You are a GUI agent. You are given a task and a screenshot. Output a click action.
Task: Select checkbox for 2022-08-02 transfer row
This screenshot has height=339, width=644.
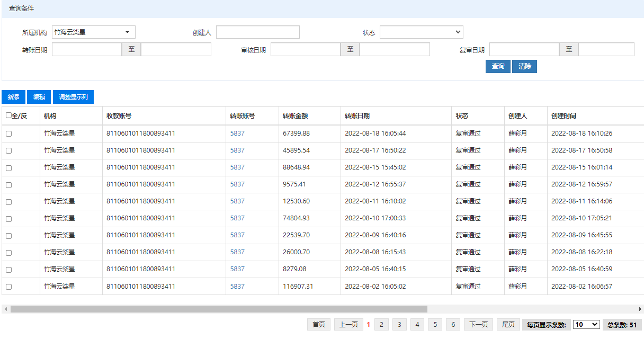8,287
